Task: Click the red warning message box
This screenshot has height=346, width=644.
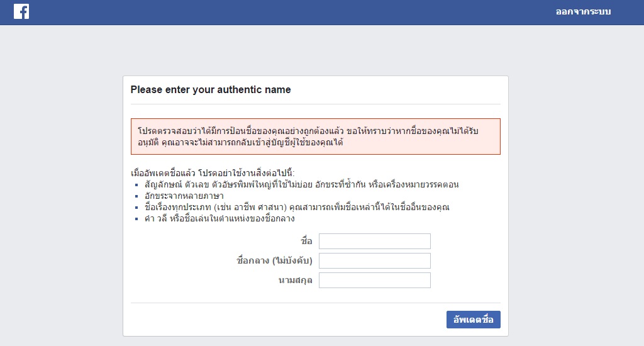Action: point(316,137)
